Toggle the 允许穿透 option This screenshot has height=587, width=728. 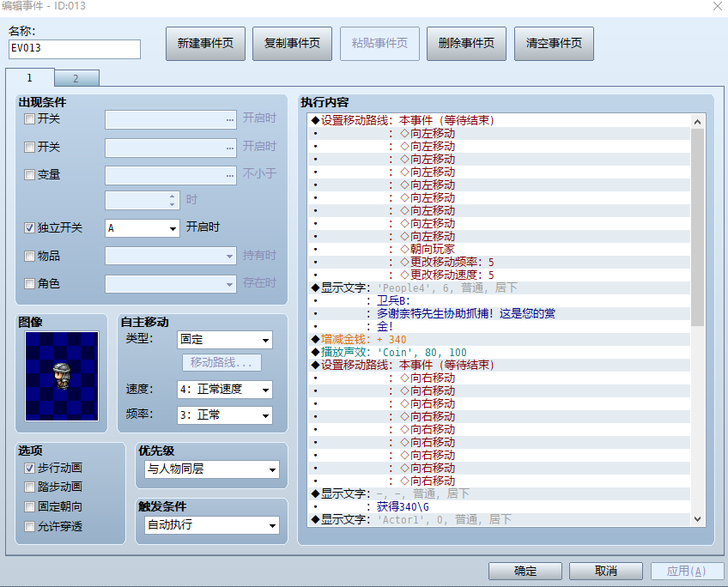pyautogui.click(x=29, y=526)
